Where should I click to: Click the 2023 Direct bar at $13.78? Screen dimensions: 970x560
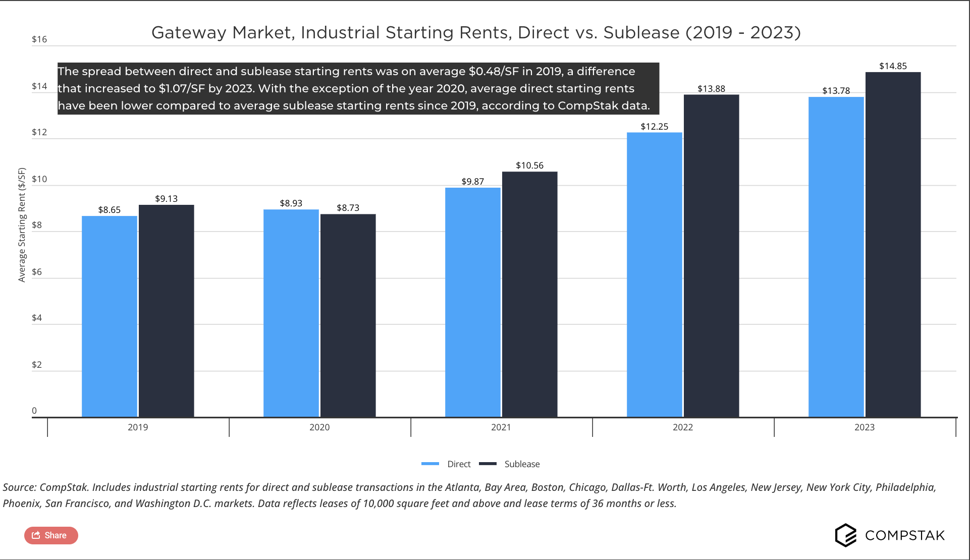[x=836, y=257]
